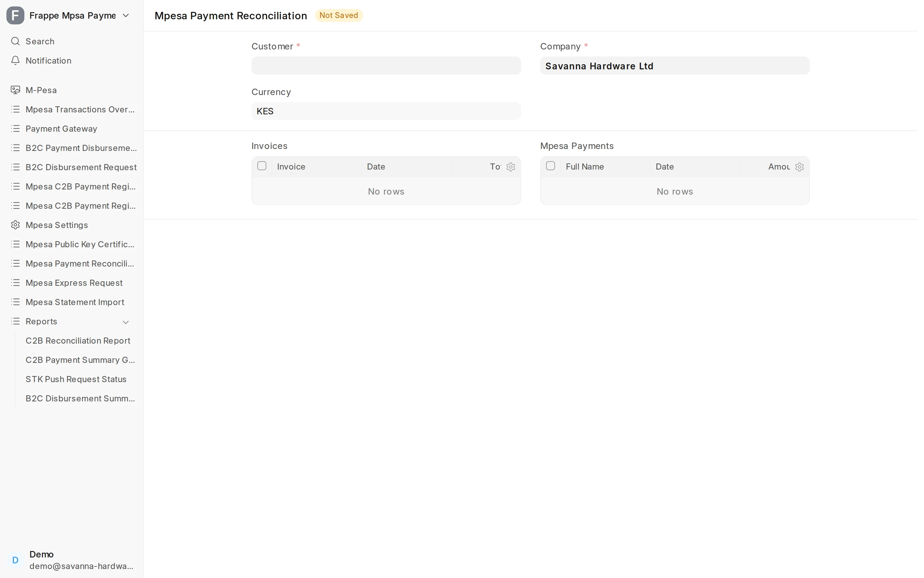Click list icon beside Mpesa Express Request
The height and width of the screenshot is (578, 924).
[15, 283]
